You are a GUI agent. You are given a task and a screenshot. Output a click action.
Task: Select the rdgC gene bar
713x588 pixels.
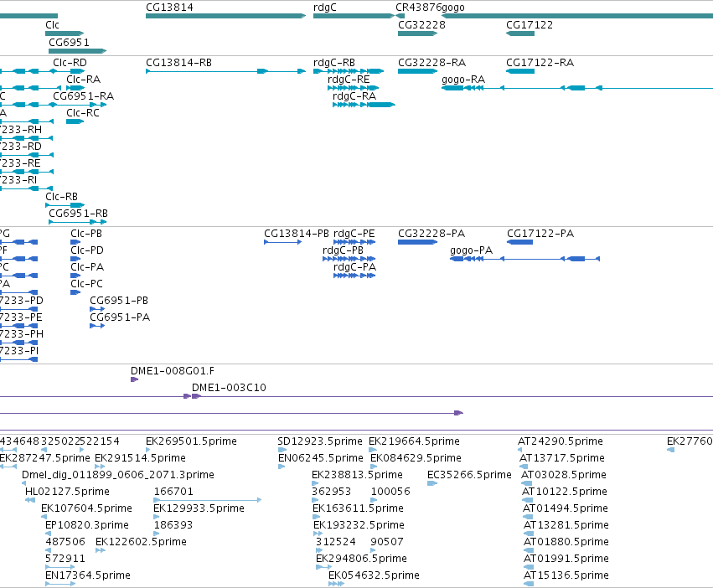point(354,17)
